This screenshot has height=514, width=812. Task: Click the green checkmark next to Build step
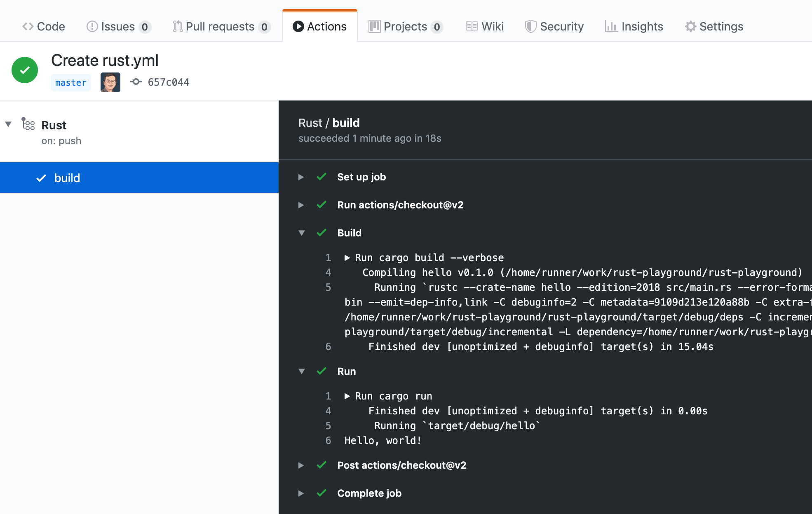[322, 233]
